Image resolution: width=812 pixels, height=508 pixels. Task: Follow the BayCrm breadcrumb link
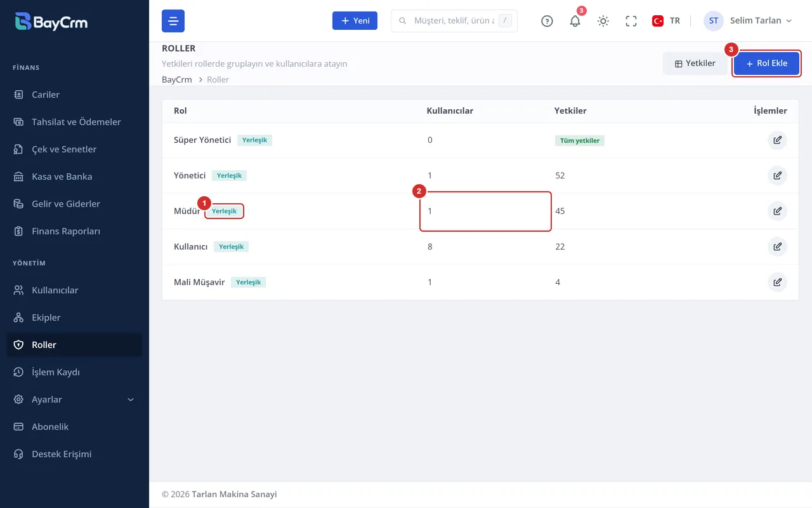[177, 79]
